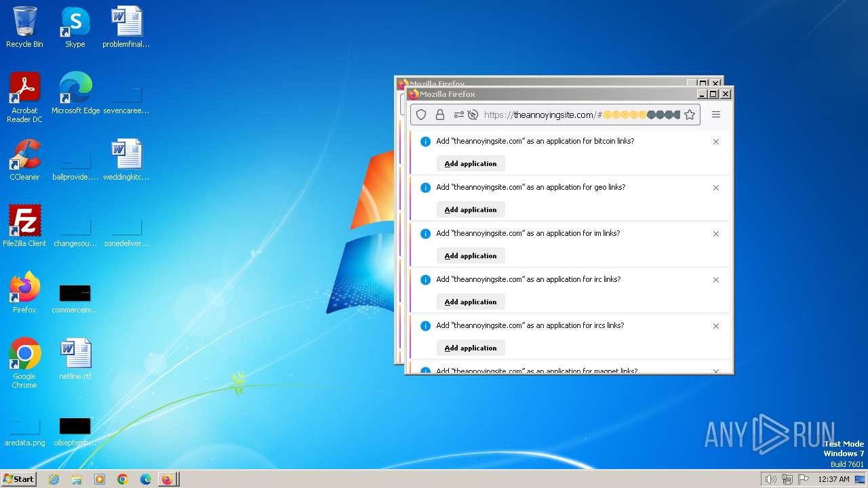Dismiss the irc links notification
This screenshot has height=488, width=868.
click(x=716, y=280)
